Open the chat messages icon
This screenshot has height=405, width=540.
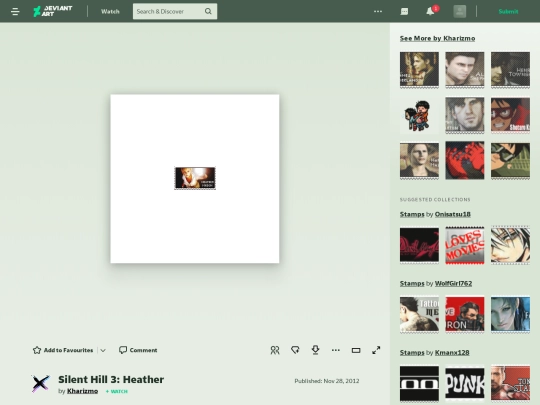point(404,11)
